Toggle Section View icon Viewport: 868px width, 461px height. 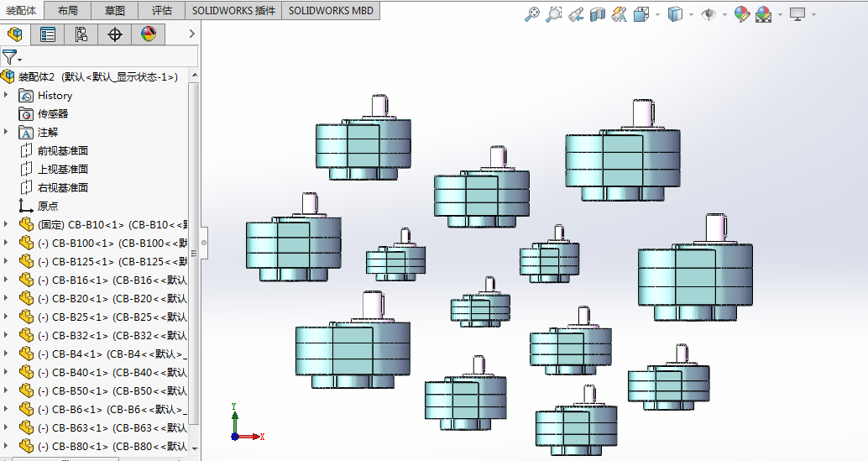tap(598, 14)
